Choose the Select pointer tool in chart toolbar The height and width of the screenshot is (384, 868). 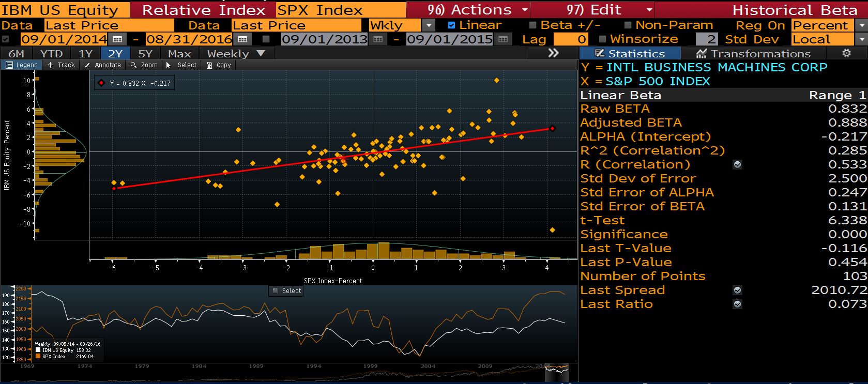coord(181,65)
